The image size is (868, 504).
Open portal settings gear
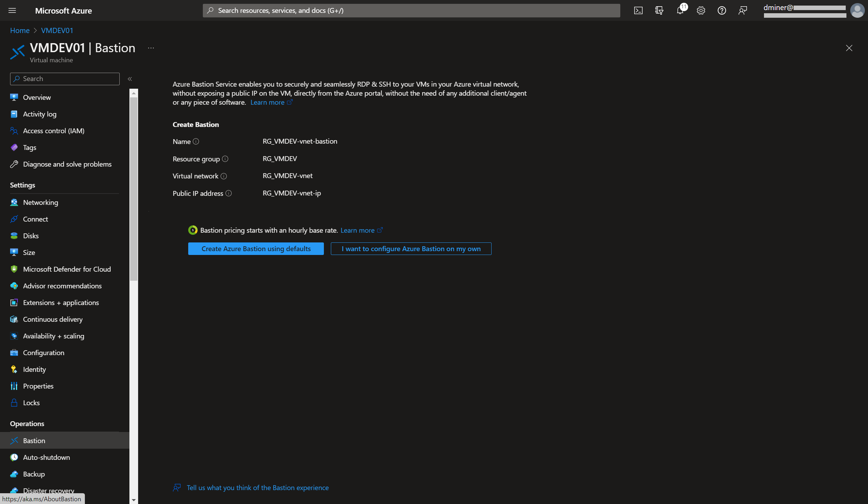pyautogui.click(x=701, y=10)
